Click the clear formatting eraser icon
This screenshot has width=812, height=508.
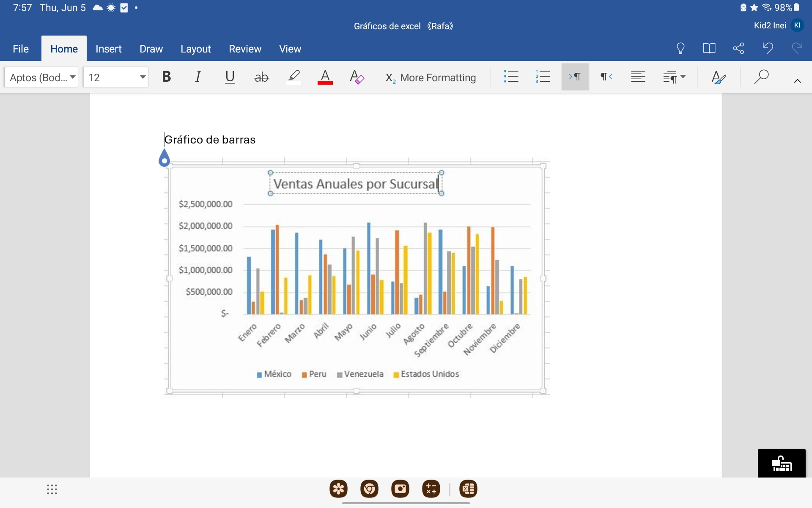(x=357, y=77)
